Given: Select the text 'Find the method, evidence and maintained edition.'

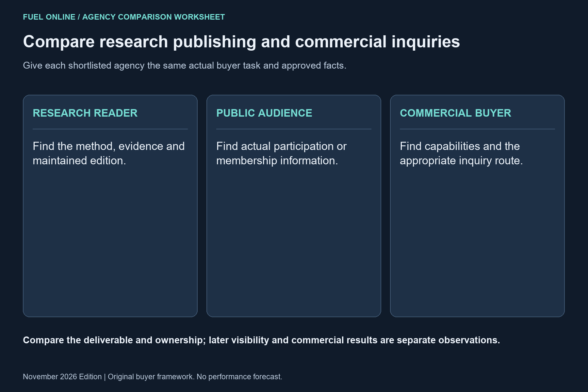Looking at the screenshot, I should pos(109,154).
